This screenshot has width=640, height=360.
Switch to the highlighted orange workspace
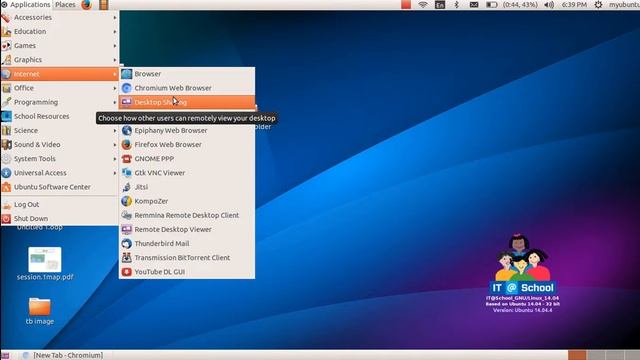click(x=577, y=355)
